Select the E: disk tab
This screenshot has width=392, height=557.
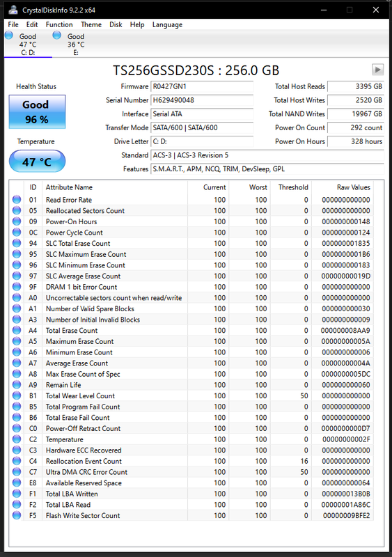coord(76,45)
